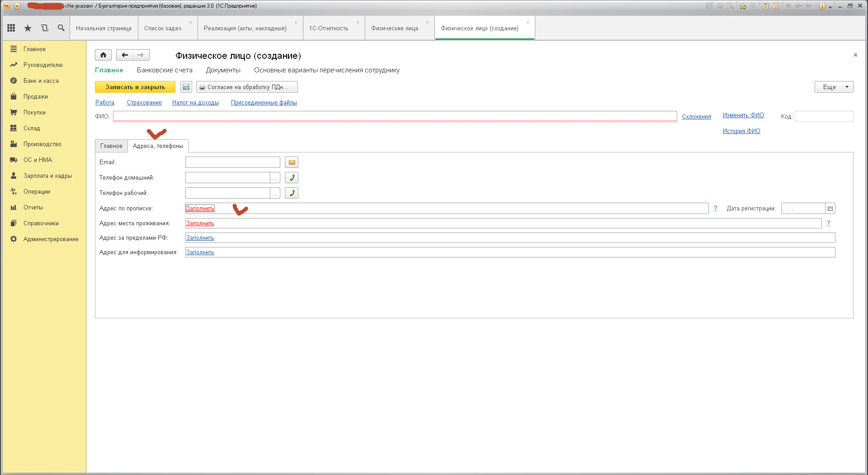The width and height of the screenshot is (868, 475).
Task: Close the Физические лица tab
Action: (x=427, y=22)
